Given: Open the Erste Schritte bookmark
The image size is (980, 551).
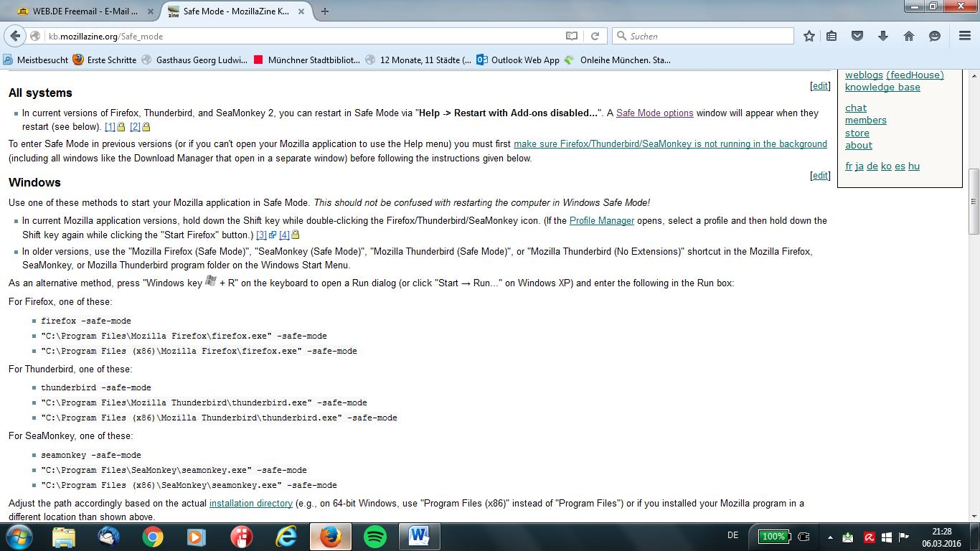Looking at the screenshot, I should point(105,60).
